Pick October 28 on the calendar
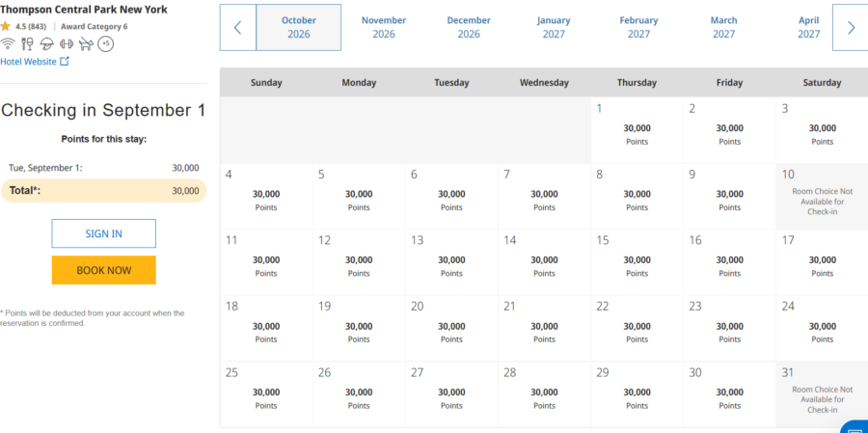 coord(544,393)
